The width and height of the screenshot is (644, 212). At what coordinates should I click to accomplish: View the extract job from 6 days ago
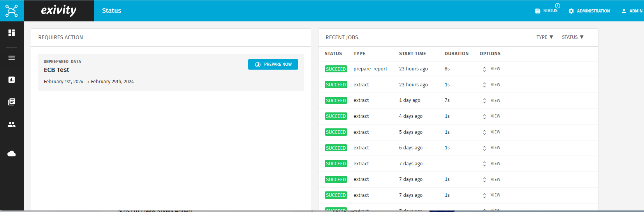[x=495, y=147]
